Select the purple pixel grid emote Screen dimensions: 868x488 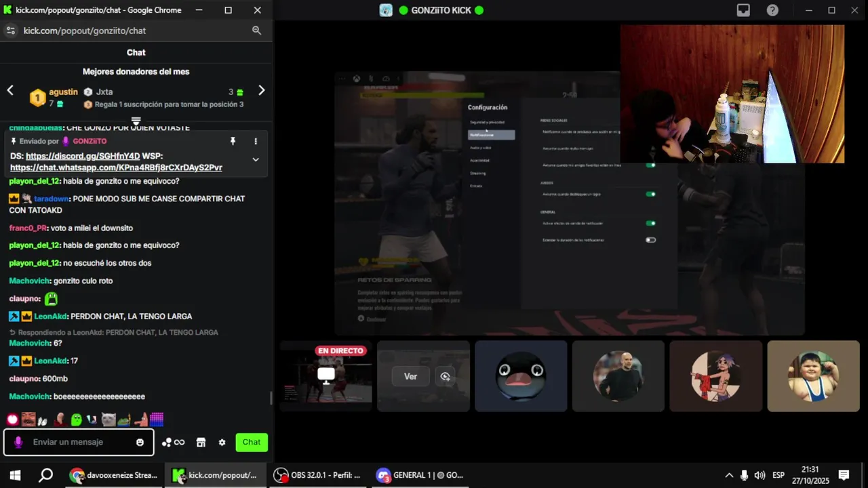[x=157, y=420]
